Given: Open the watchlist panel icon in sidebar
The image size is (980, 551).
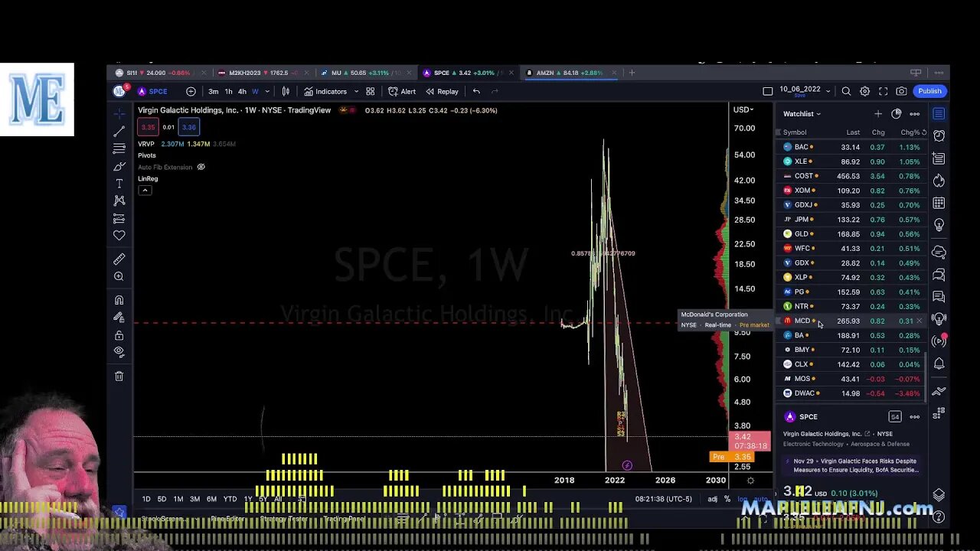Looking at the screenshot, I should coord(939,114).
